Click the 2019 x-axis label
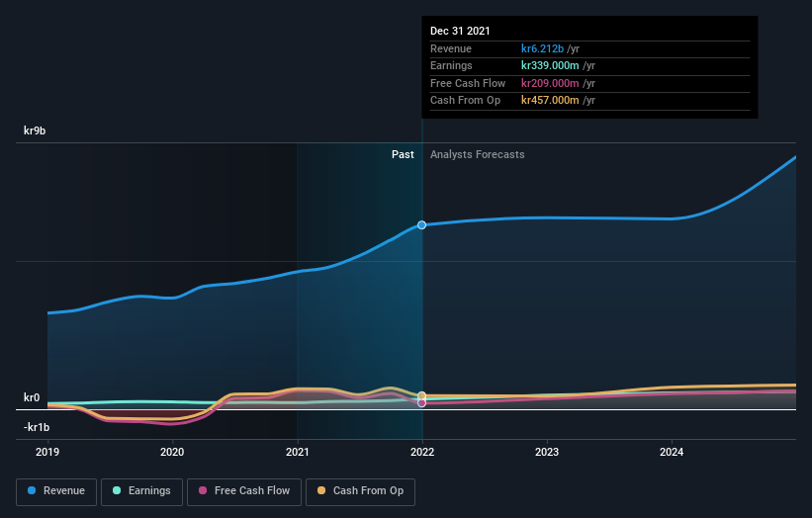 (x=47, y=453)
